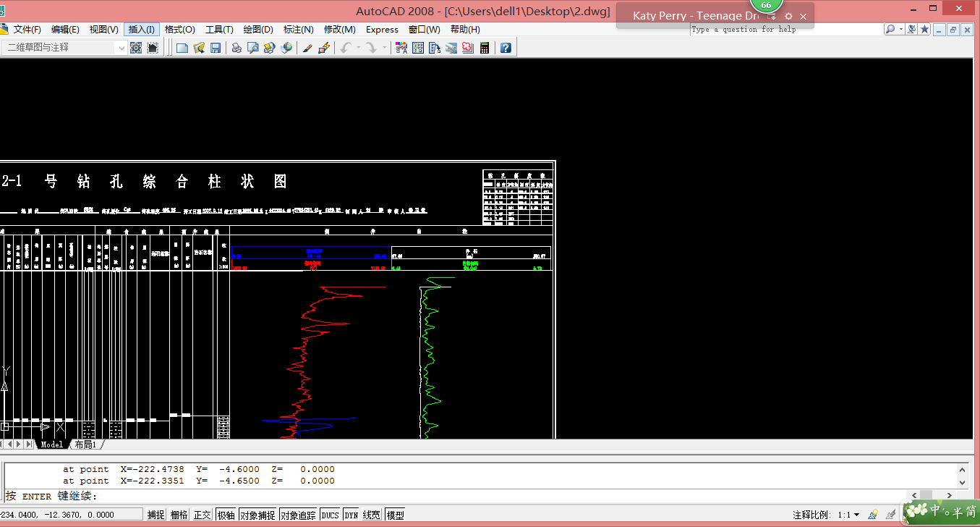Click the My Workspace icon
The height and width of the screenshot is (527, 980).
[x=153, y=48]
